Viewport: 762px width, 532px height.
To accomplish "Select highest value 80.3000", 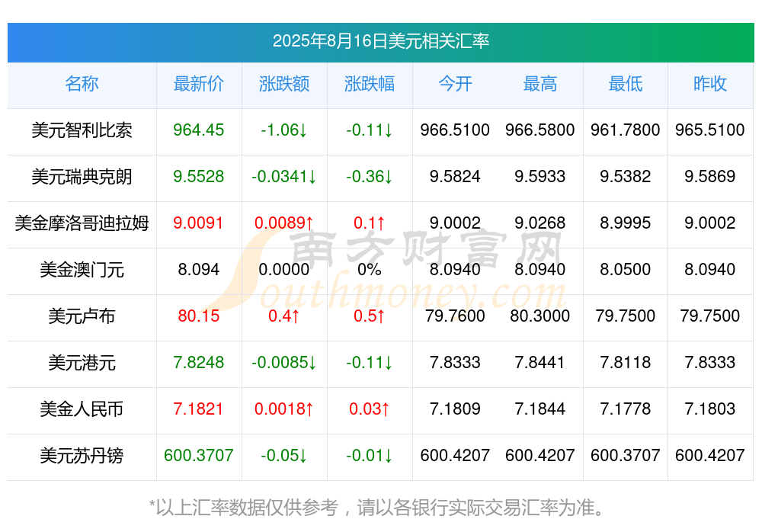I will point(540,316).
